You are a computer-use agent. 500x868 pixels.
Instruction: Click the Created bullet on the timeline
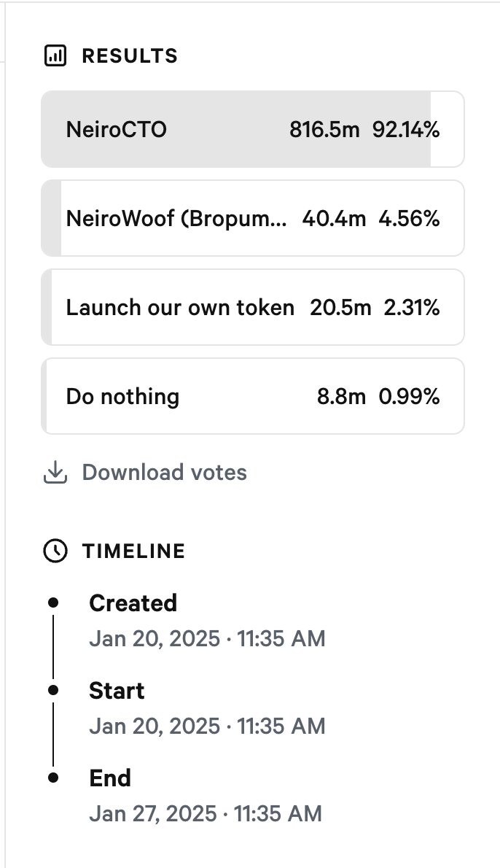53,602
